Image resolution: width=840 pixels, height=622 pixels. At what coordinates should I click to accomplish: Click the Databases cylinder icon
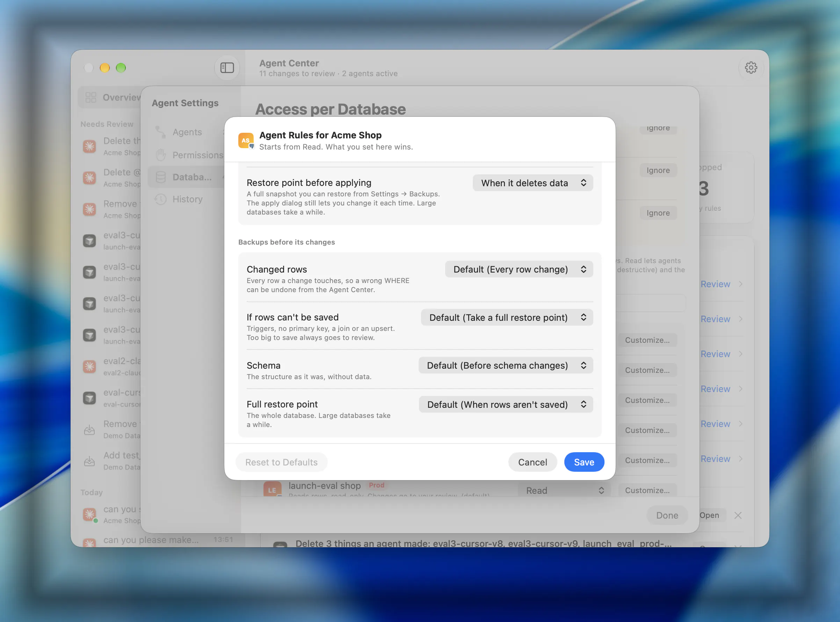tap(161, 177)
